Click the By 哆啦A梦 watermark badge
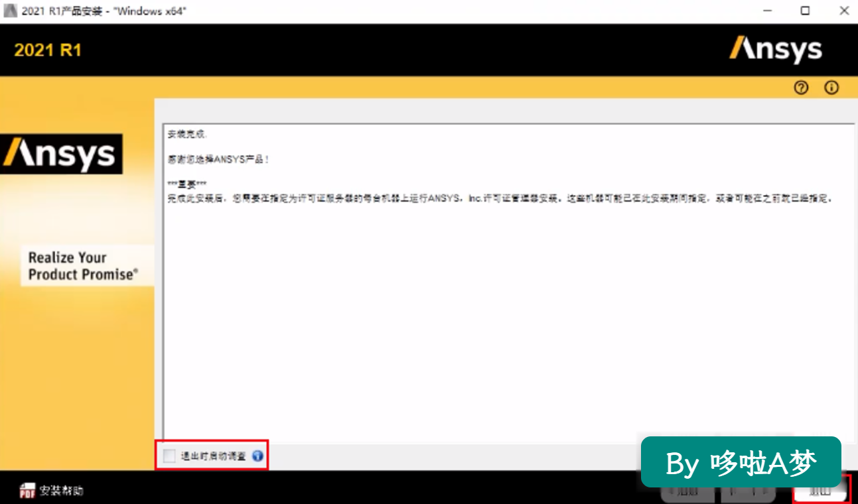The width and height of the screenshot is (858, 504). tap(741, 462)
